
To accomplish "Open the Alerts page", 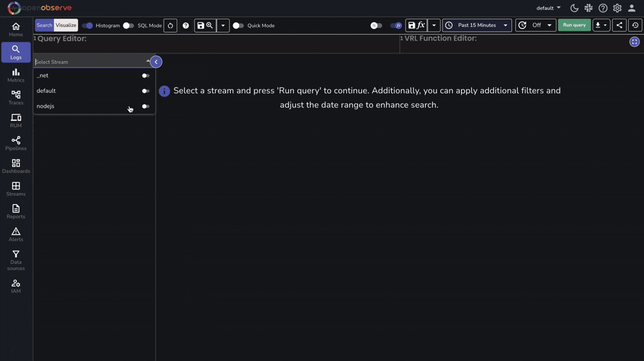I will [16, 234].
